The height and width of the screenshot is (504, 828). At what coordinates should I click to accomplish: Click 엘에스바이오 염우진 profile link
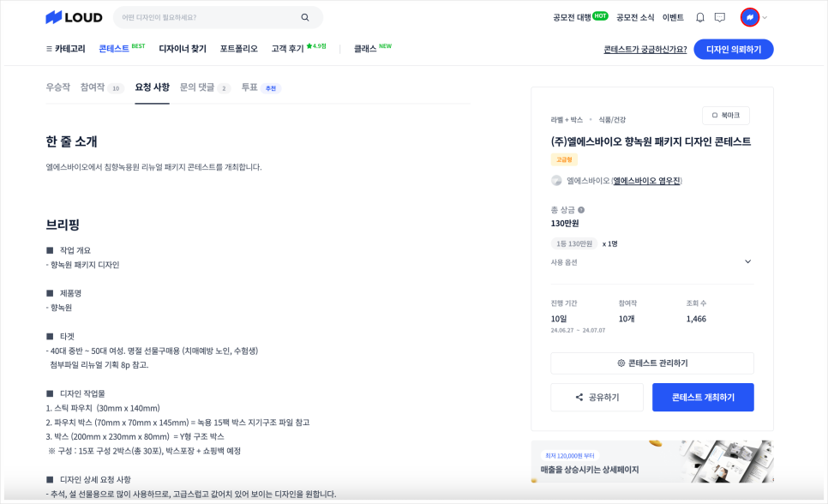[647, 181]
